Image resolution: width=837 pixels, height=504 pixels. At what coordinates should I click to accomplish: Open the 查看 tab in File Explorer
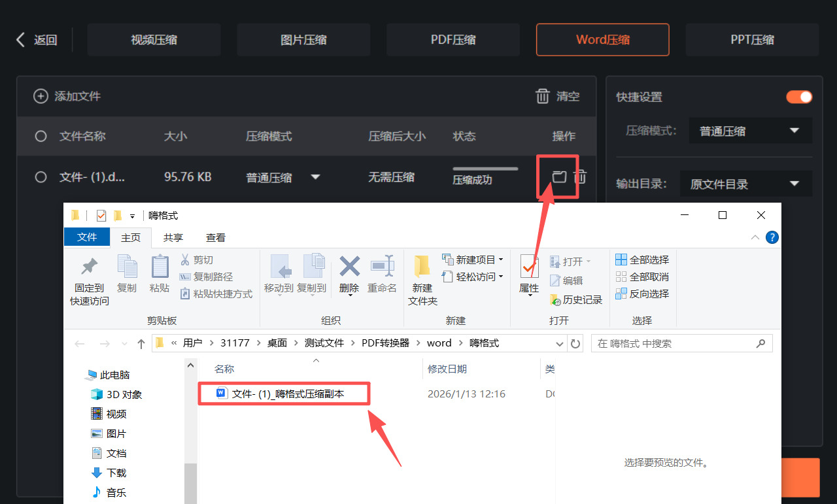point(215,237)
